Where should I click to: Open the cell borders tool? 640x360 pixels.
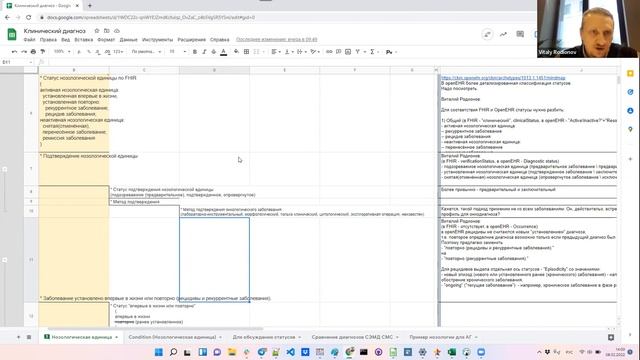coord(246,52)
